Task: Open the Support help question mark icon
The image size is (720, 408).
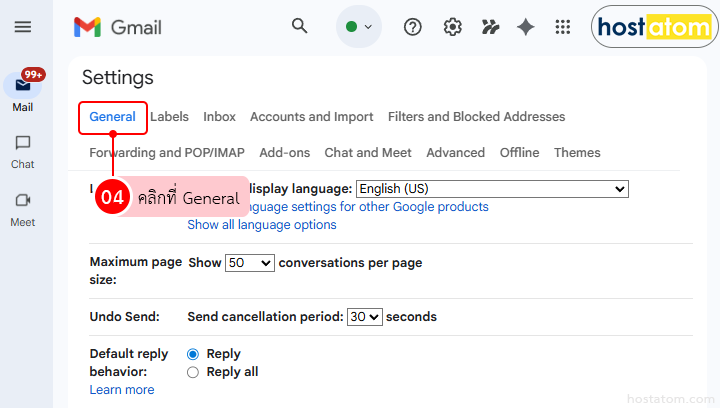Action: [x=412, y=27]
